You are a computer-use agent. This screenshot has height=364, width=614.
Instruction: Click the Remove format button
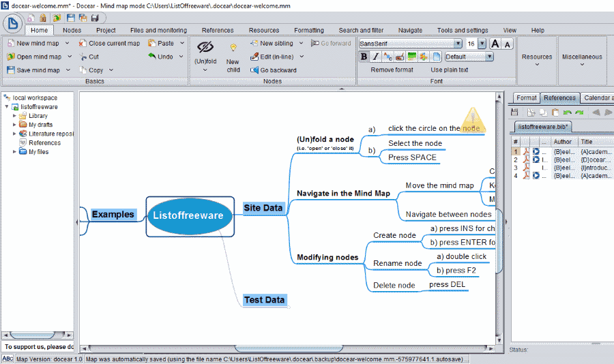[x=392, y=70]
